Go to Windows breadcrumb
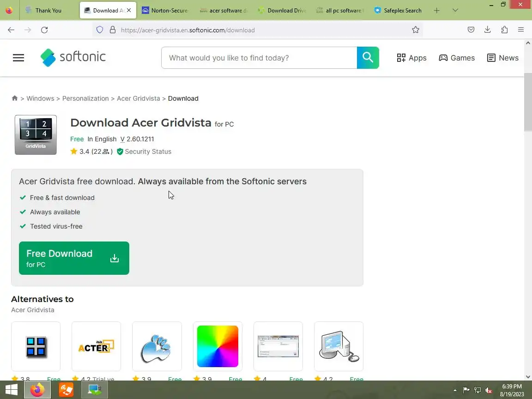The image size is (532, 399). click(40, 98)
